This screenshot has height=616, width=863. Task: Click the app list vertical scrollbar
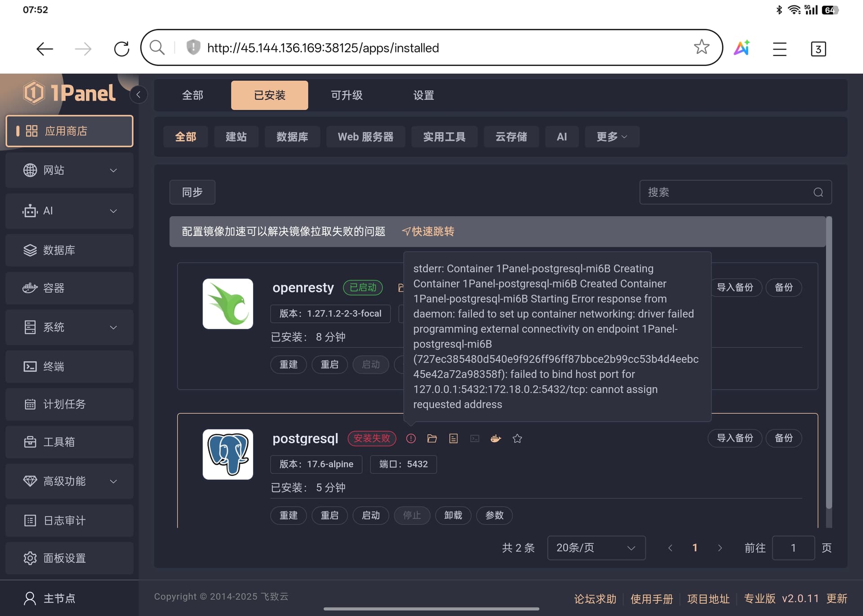[x=829, y=362]
